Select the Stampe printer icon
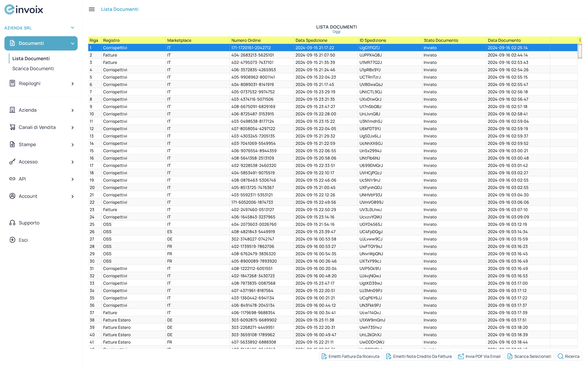The width and height of the screenshot is (588, 368). click(x=12, y=144)
